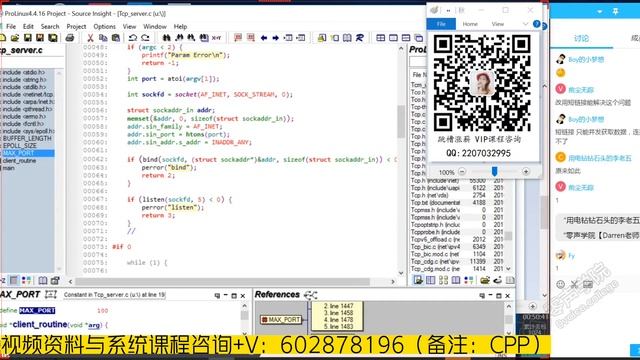640x360 pixels.
Task: Click the horizontal scrollbar left arrow in editor
Action: (x=71, y=282)
